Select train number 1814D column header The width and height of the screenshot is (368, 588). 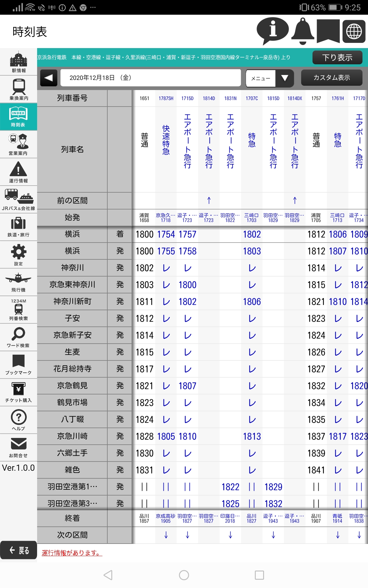click(x=209, y=98)
